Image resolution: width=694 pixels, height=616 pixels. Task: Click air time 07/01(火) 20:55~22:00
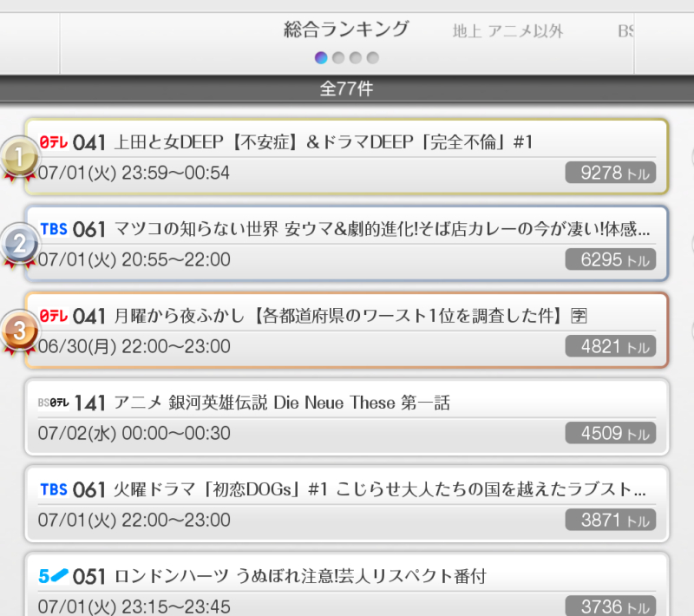[134, 259]
